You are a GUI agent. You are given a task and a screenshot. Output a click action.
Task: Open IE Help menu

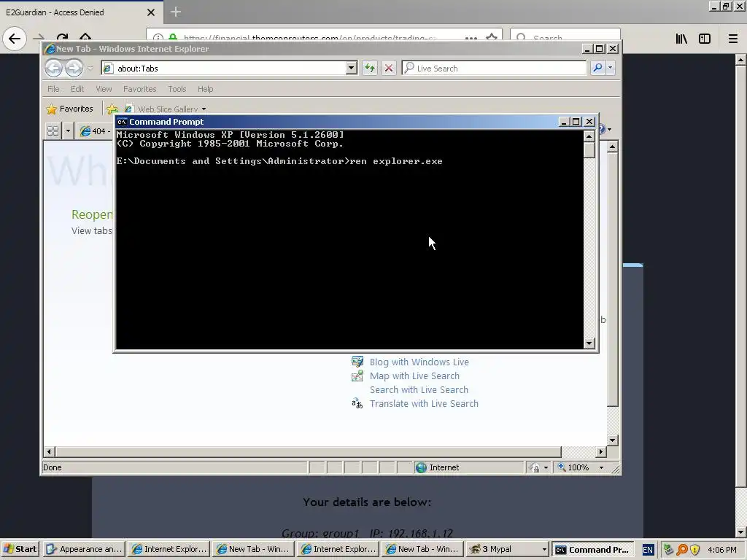[x=205, y=89]
